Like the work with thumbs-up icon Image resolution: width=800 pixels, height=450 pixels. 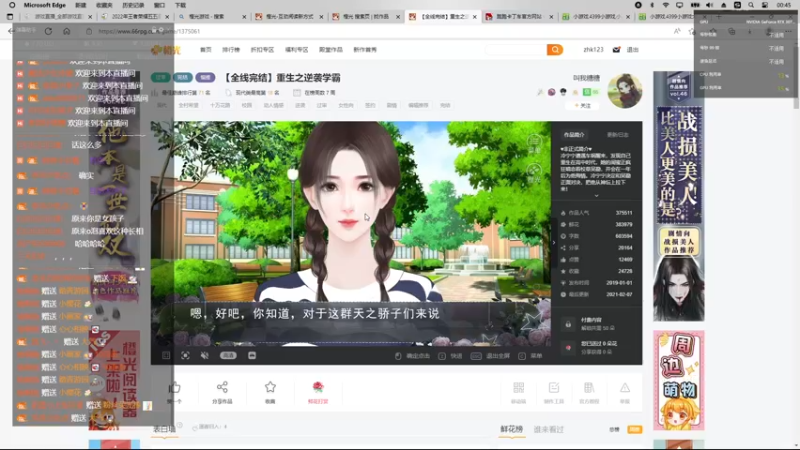click(x=174, y=388)
